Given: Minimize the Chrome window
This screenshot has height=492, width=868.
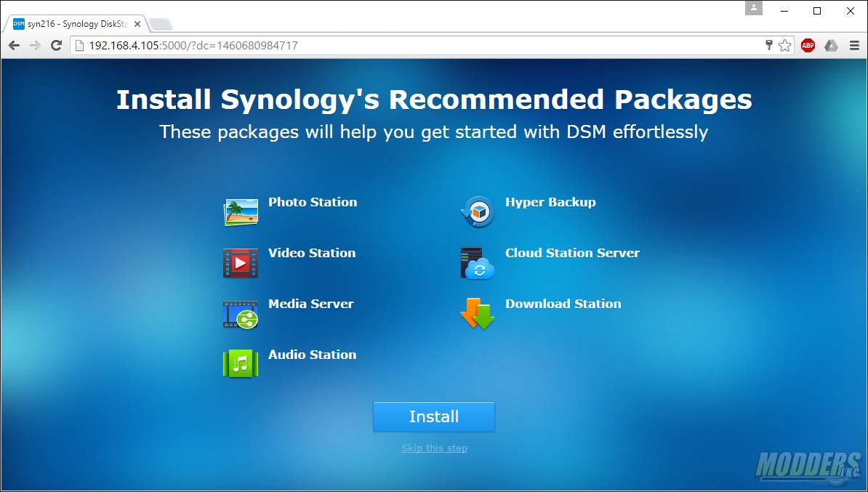Looking at the screenshot, I should (x=784, y=10).
